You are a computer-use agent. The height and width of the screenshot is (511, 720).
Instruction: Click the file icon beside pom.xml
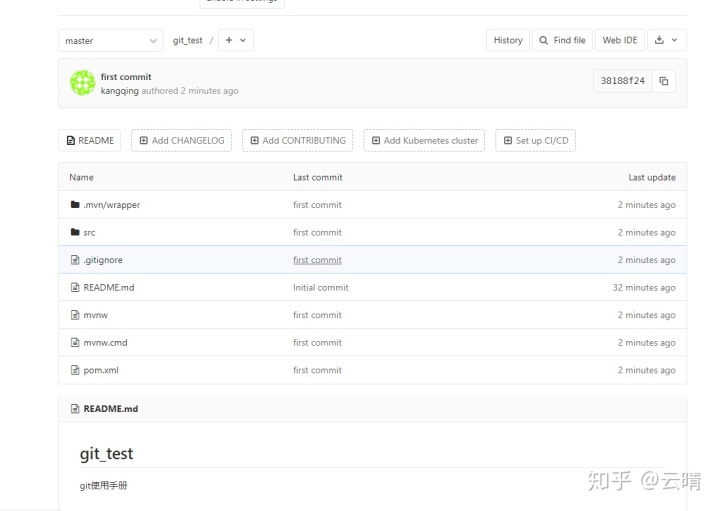[75, 370]
